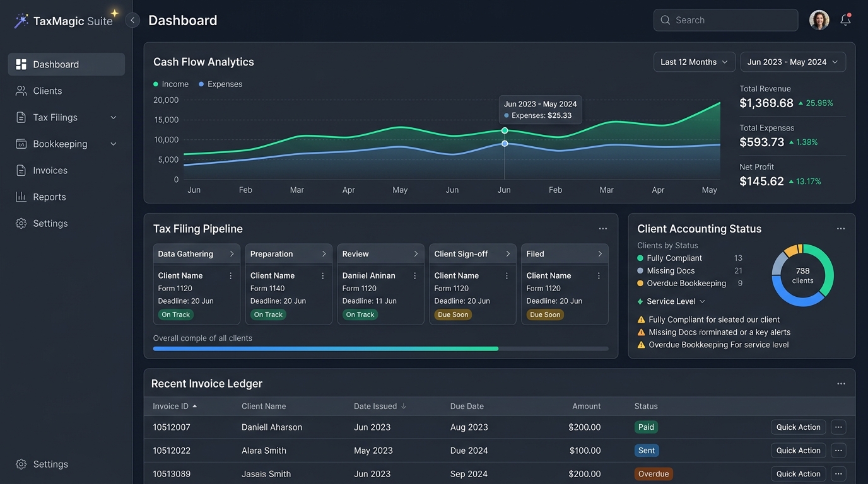Open the notifications bell
This screenshot has width=868, height=484.
tap(845, 20)
